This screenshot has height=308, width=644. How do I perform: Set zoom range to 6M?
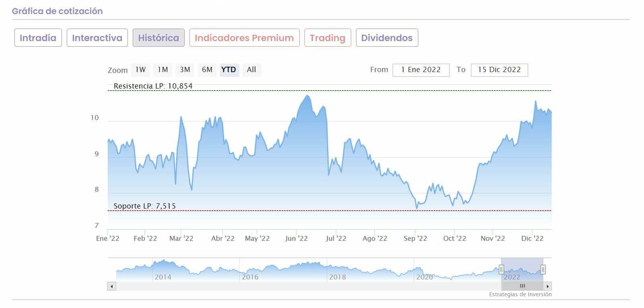coord(207,70)
